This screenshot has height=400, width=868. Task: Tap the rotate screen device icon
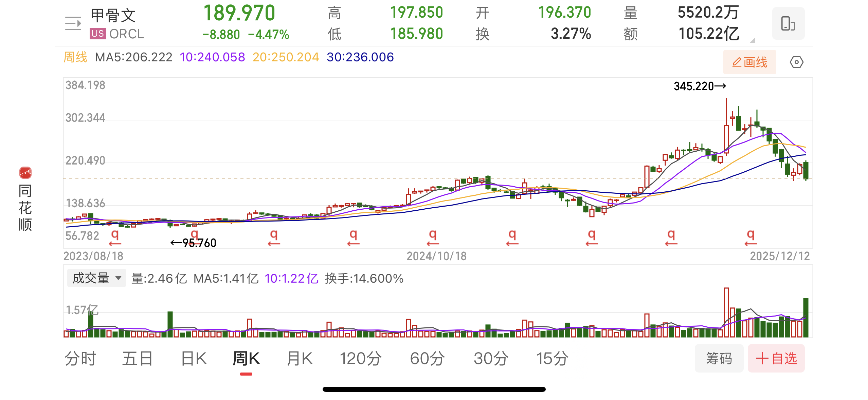click(x=788, y=23)
